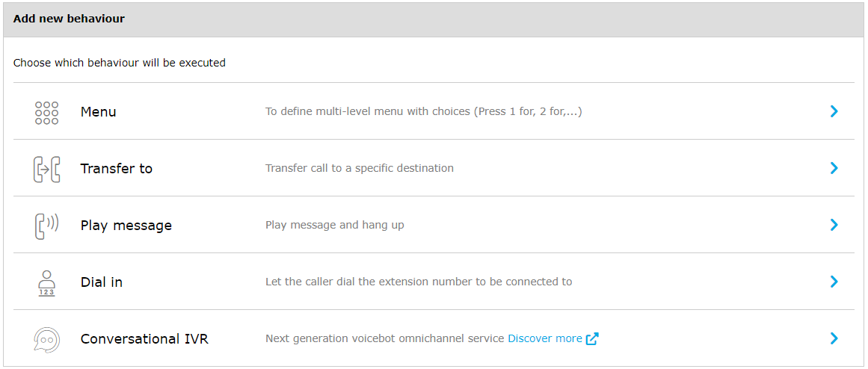Click the Menu keypad dots icon
The height and width of the screenshot is (369, 868).
(x=46, y=112)
